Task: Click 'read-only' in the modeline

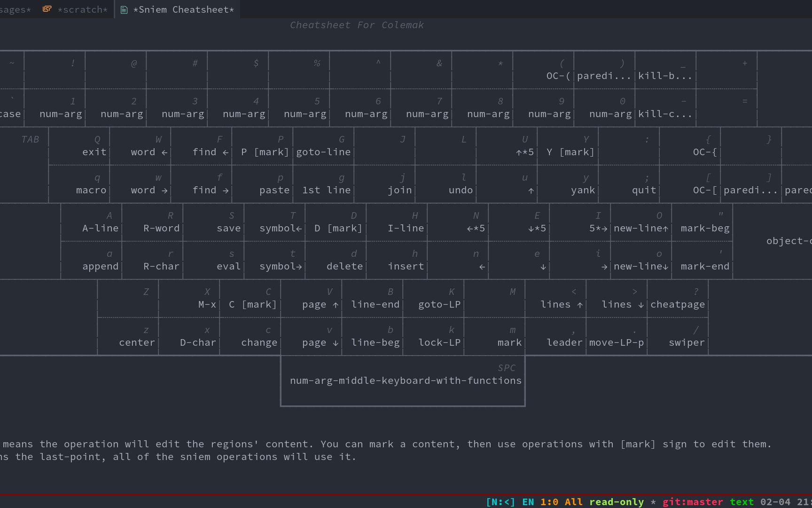Action: click(x=617, y=502)
